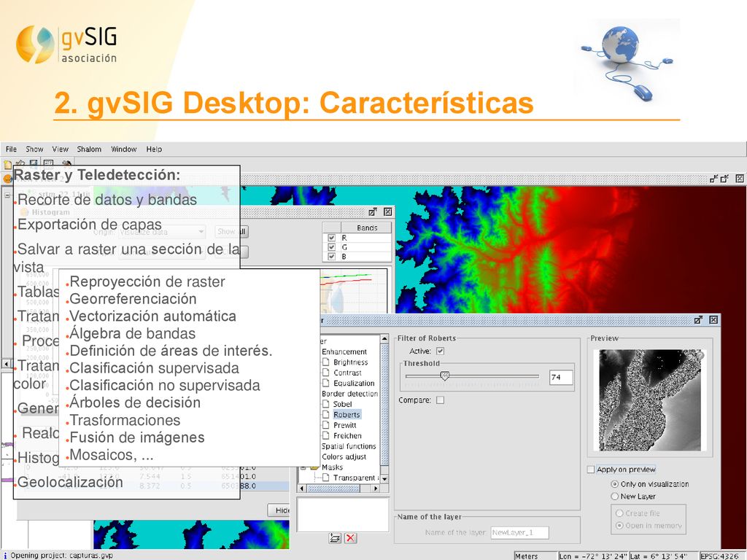Check Apply on preview
747x560 pixels.
click(591, 470)
